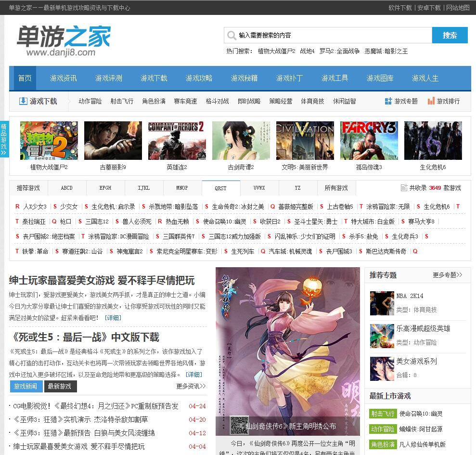
Task: Open 游戏补丁 navigation item
Action: (289, 78)
